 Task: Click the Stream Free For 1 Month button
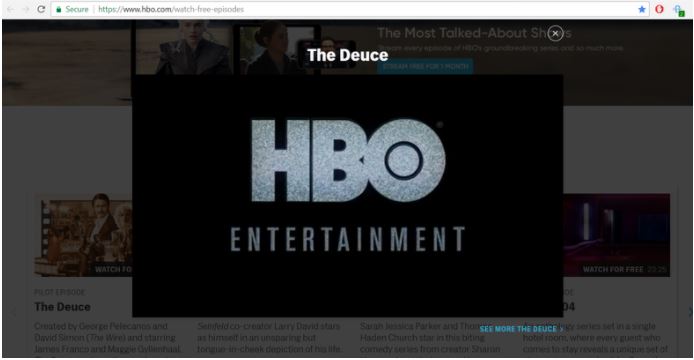pos(425,66)
